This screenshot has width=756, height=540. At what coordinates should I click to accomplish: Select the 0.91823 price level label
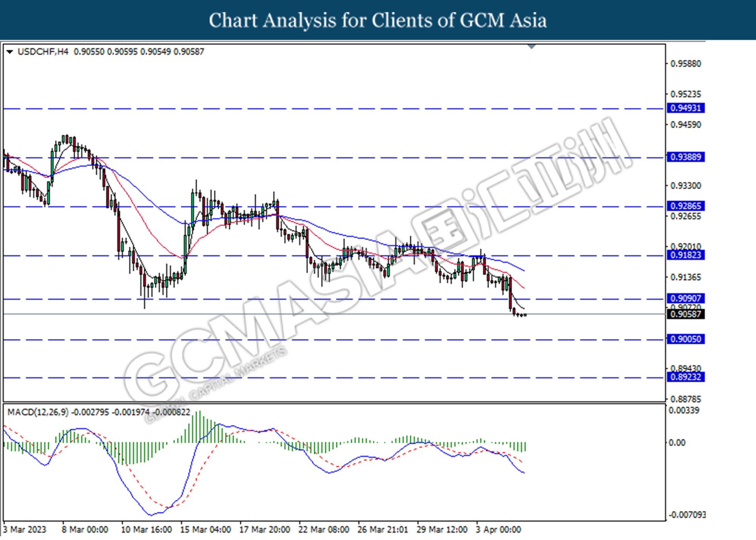point(686,255)
